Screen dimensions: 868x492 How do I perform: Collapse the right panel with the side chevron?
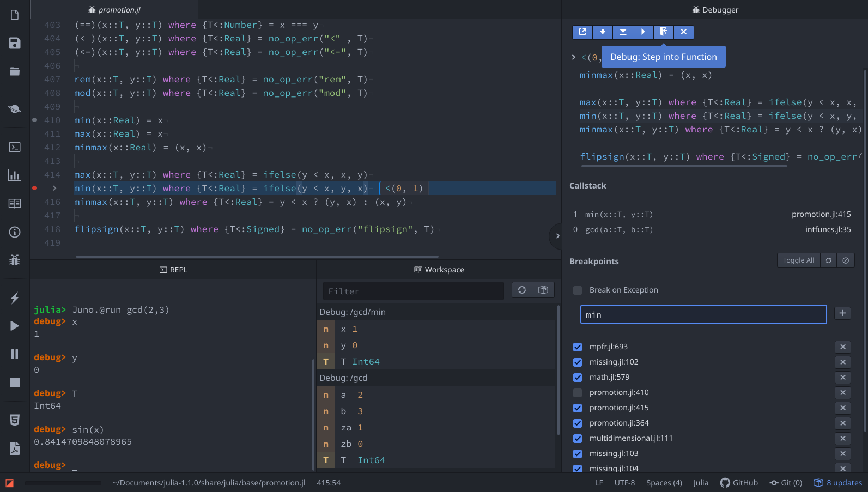click(x=557, y=236)
